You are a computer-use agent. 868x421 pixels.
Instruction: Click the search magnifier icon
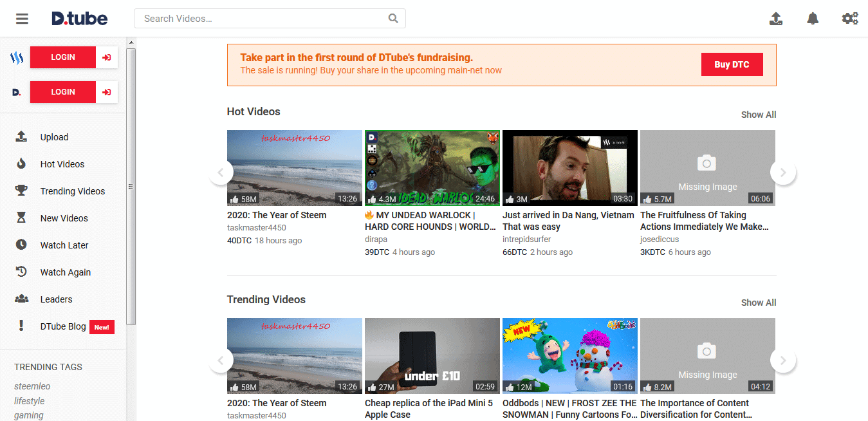pyautogui.click(x=393, y=19)
